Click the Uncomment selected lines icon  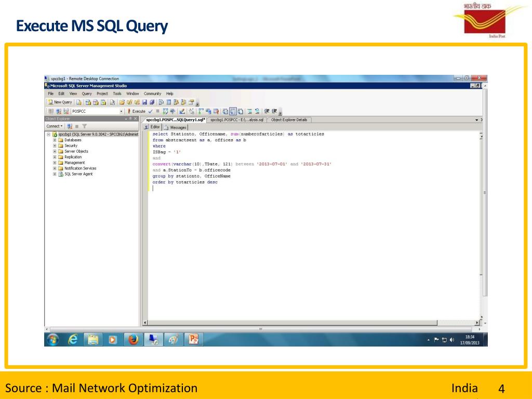[257, 111]
